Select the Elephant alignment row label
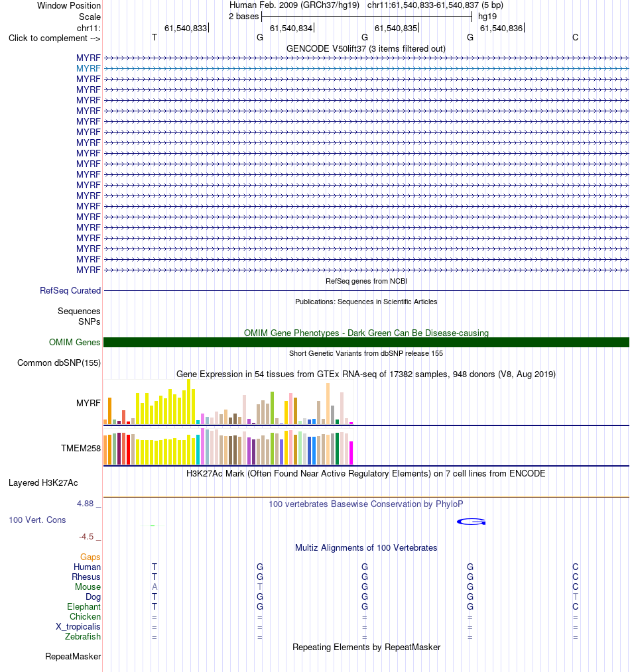 (x=84, y=607)
